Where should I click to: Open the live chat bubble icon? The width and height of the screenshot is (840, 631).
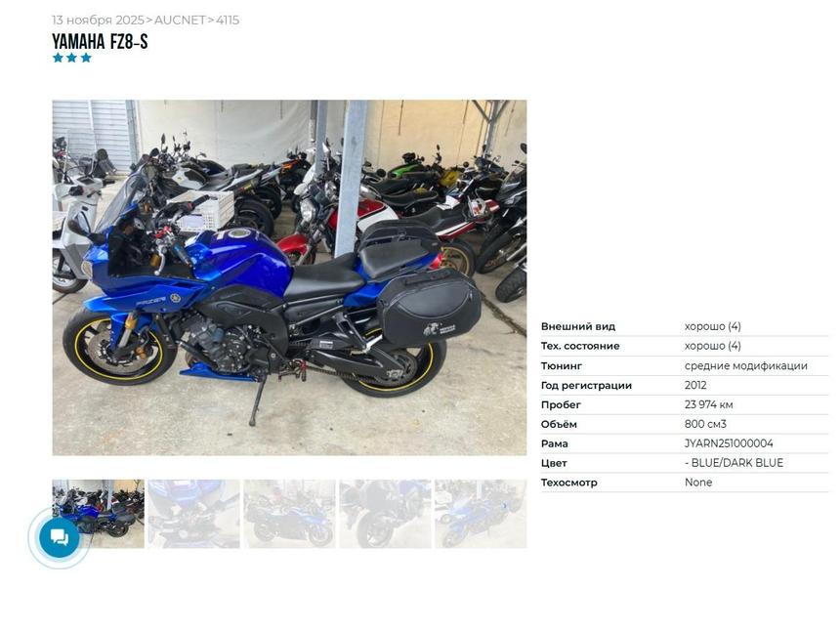click(60, 537)
